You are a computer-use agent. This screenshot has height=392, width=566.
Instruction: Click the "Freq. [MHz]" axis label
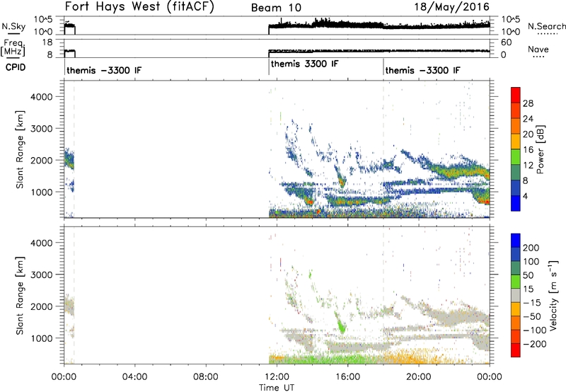(13, 47)
